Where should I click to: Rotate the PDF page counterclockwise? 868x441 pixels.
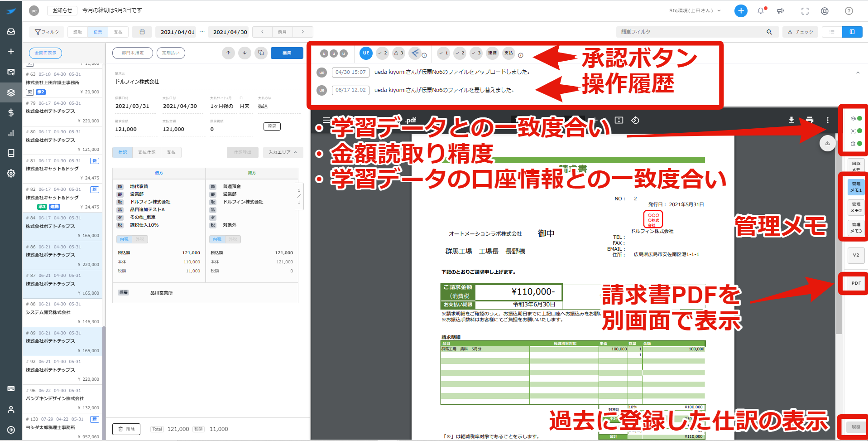coord(635,120)
